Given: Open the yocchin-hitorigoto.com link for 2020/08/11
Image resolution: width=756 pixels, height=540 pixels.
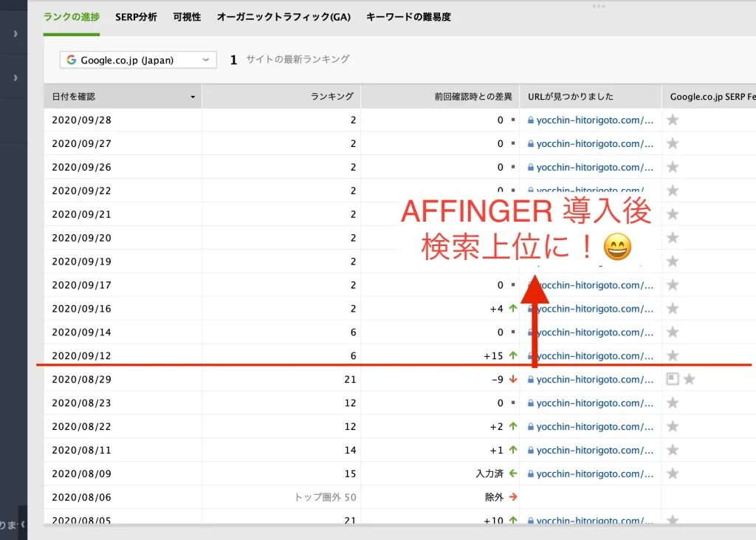Looking at the screenshot, I should [594, 450].
